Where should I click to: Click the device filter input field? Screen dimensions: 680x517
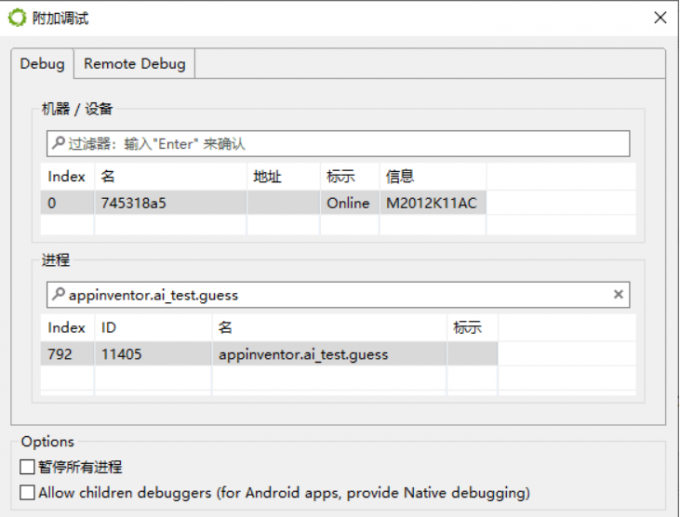tap(340, 144)
